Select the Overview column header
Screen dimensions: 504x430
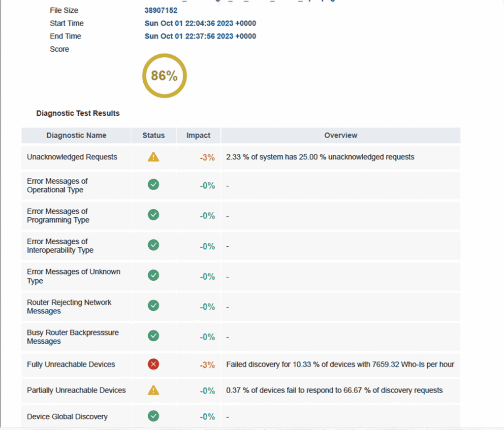click(x=341, y=135)
